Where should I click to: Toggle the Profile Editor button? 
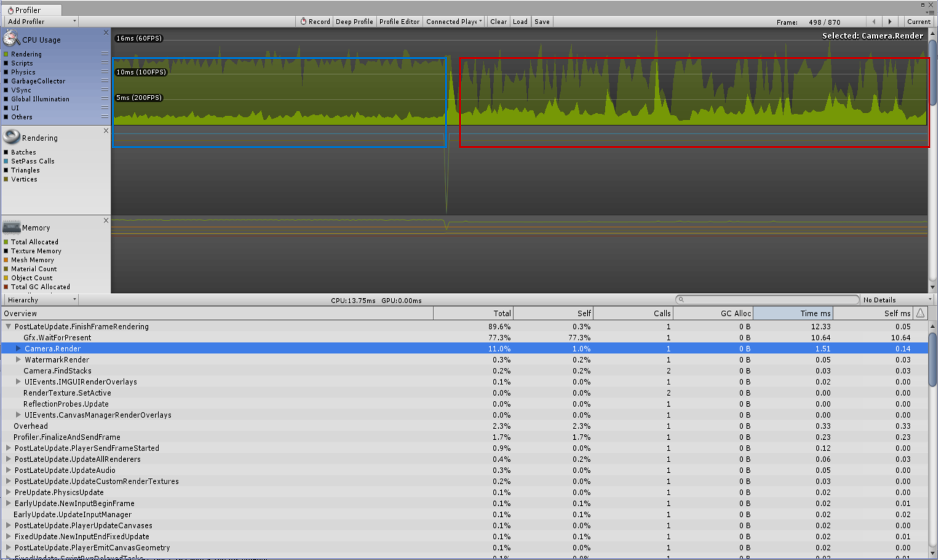click(x=399, y=22)
